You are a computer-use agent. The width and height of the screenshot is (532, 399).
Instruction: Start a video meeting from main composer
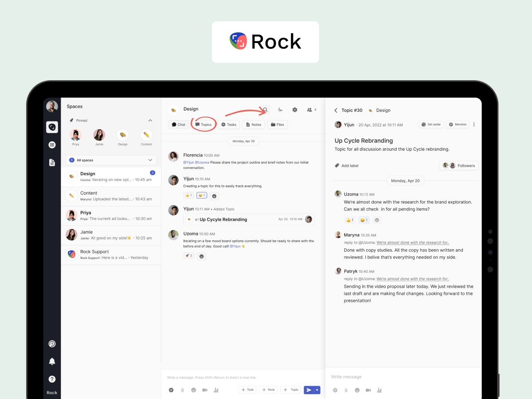pyautogui.click(x=205, y=390)
